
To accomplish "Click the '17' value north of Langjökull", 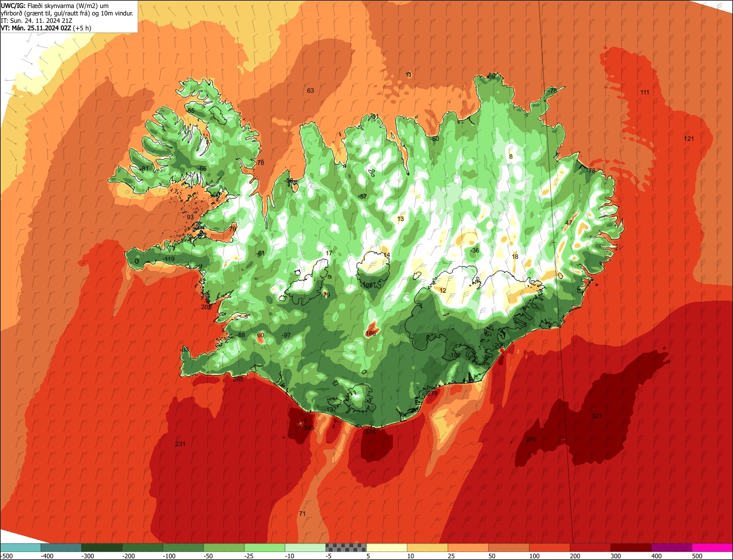I will (329, 253).
